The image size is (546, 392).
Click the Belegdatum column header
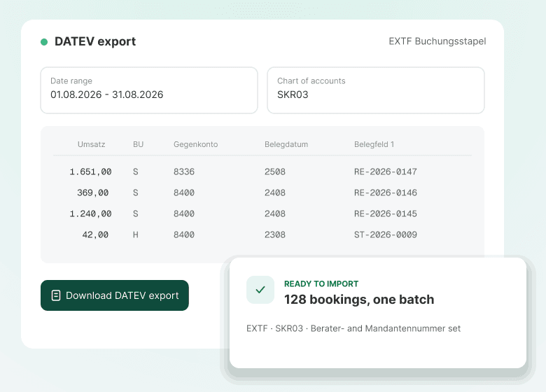286,144
